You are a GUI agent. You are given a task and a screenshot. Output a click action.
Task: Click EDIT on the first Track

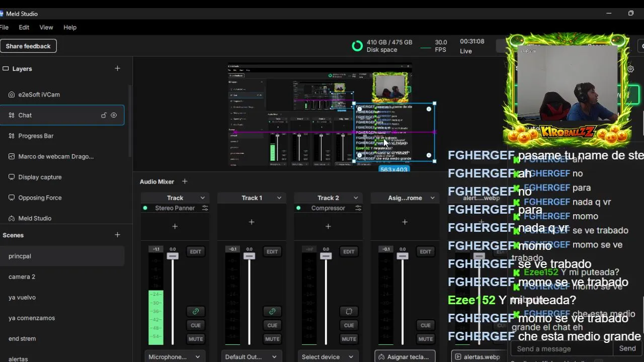pos(196,251)
